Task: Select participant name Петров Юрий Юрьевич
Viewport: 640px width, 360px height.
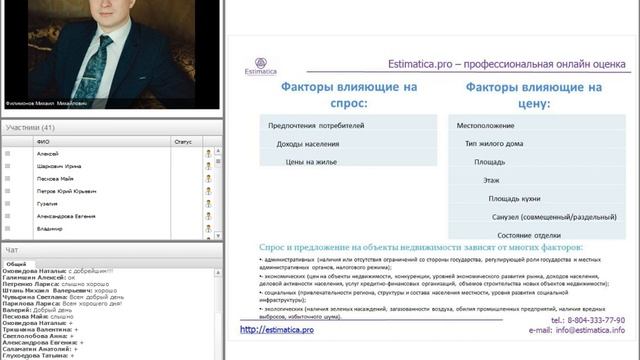Action: tap(66, 191)
